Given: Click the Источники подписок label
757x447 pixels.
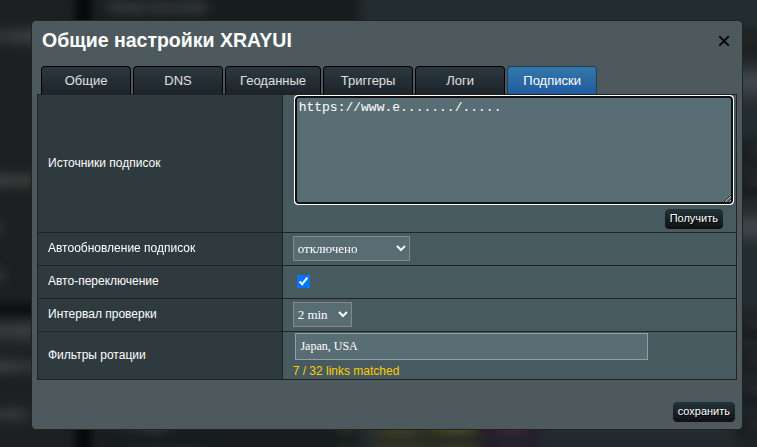Looking at the screenshot, I should tap(104, 162).
